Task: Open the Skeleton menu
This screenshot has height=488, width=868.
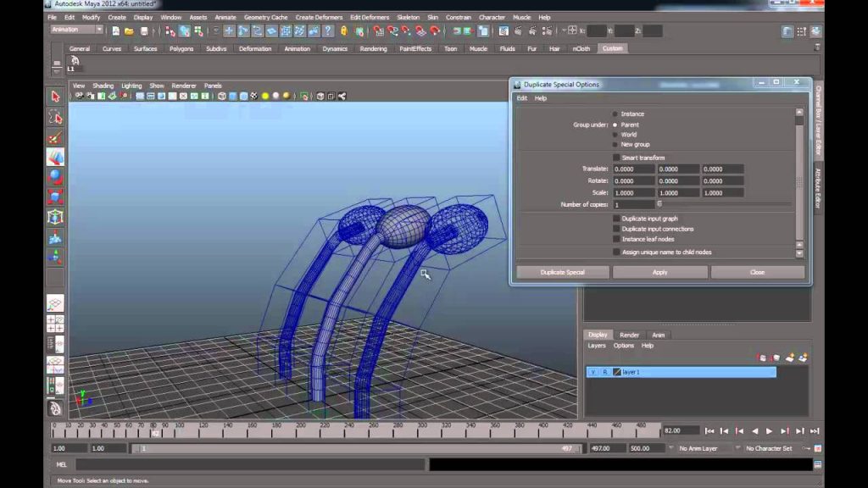Action: pos(408,17)
